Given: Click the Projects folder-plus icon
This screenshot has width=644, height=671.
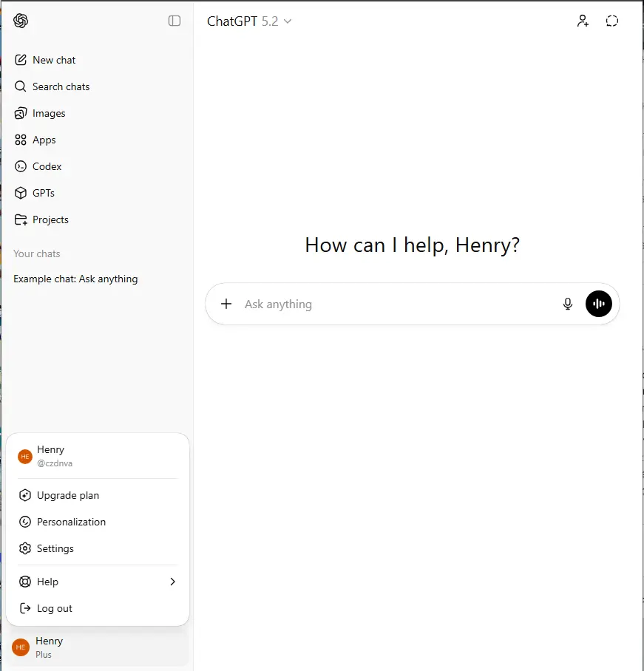Looking at the screenshot, I should tap(21, 219).
